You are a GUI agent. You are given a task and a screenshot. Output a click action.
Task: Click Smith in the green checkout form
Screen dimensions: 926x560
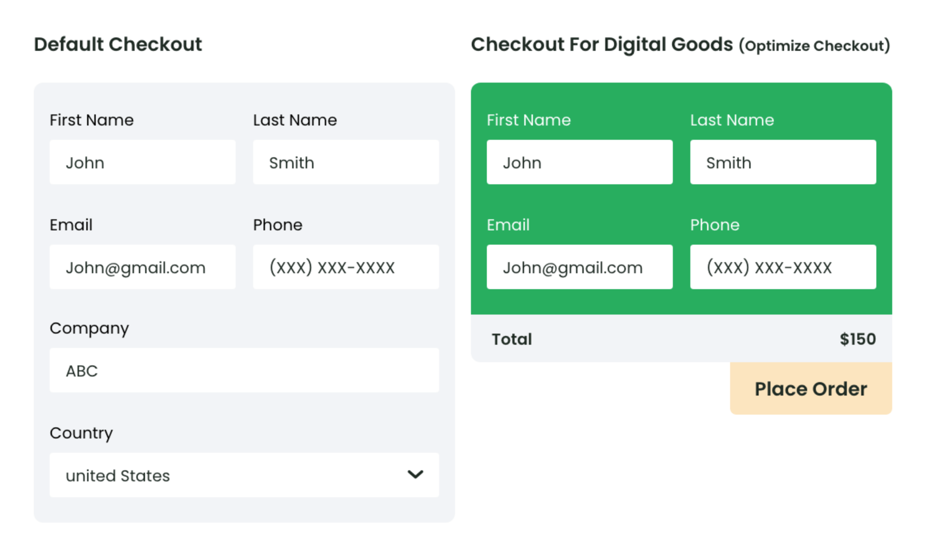[783, 162]
